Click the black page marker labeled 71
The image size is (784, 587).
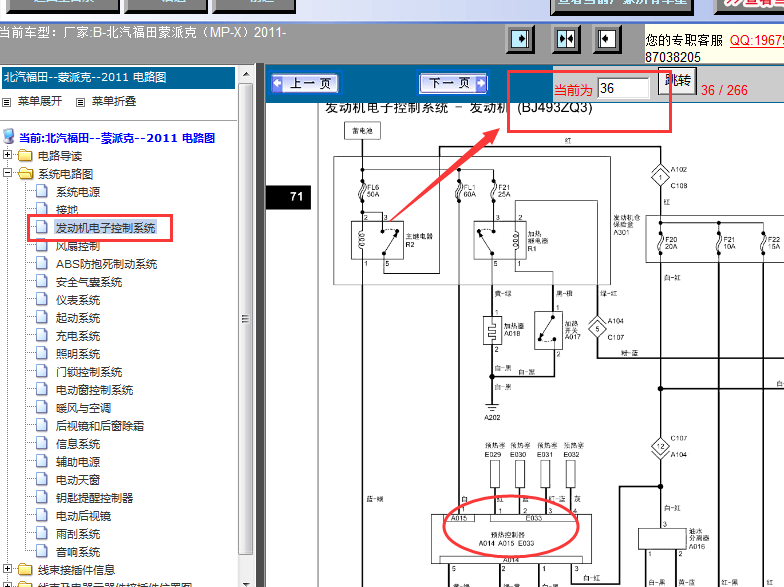coord(288,196)
